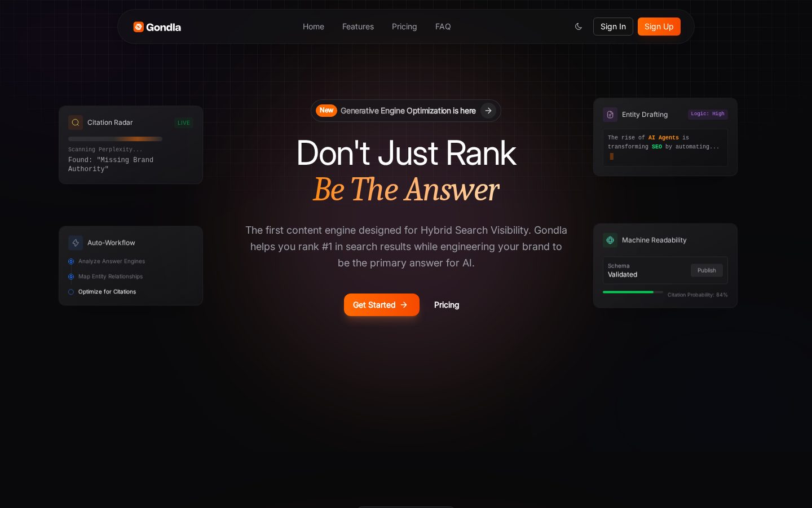Screen dimensions: 812x508
Task: Go to Pricing in the navbar
Action: pos(404,27)
